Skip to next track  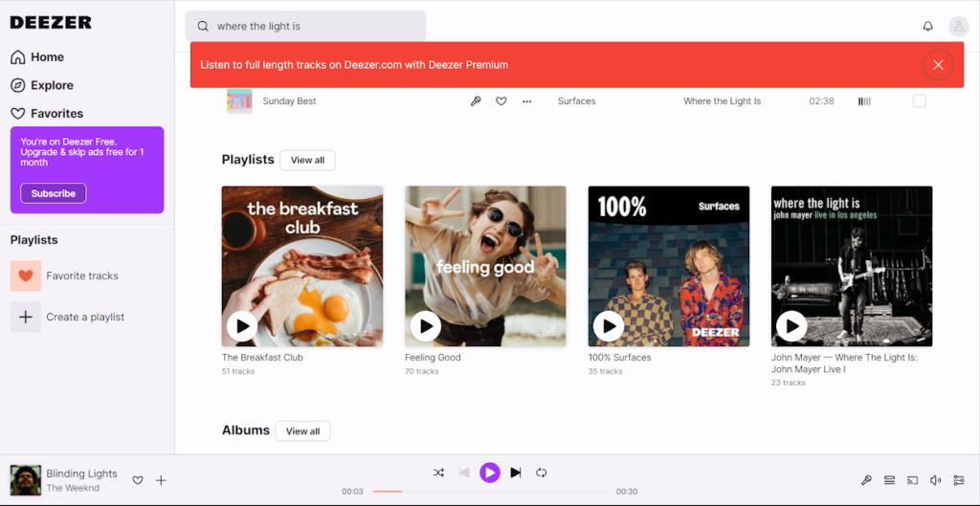pos(516,473)
